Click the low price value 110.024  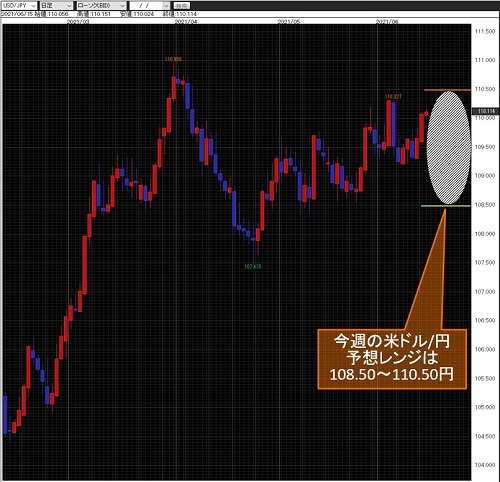(x=144, y=14)
